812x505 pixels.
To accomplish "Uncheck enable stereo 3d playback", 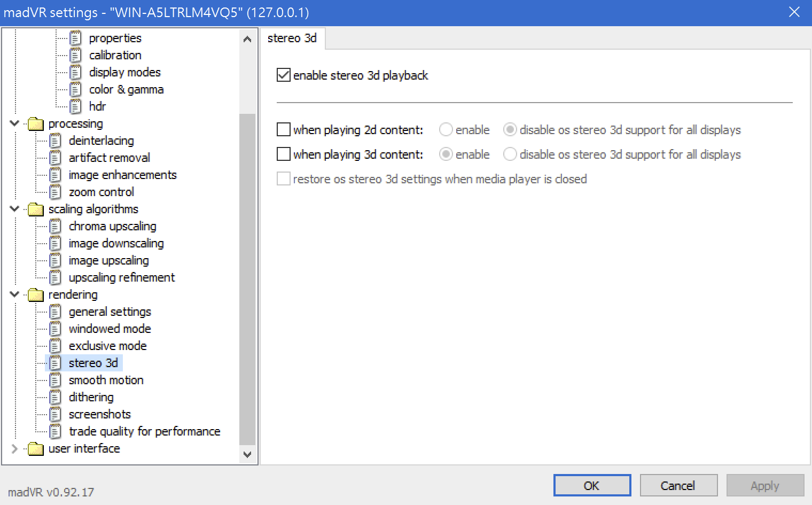I will click(284, 75).
